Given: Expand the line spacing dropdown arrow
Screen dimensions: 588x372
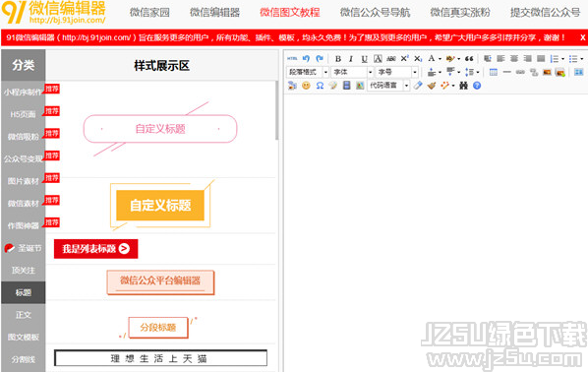Looking at the screenshot, I should [478, 72].
